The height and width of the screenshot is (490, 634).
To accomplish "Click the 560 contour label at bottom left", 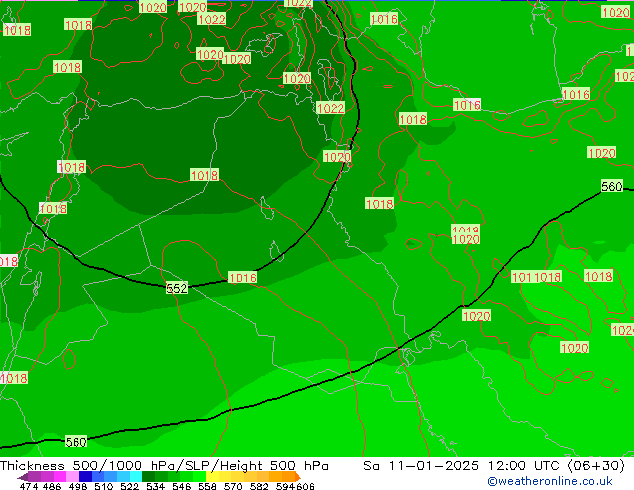I will [76, 442].
